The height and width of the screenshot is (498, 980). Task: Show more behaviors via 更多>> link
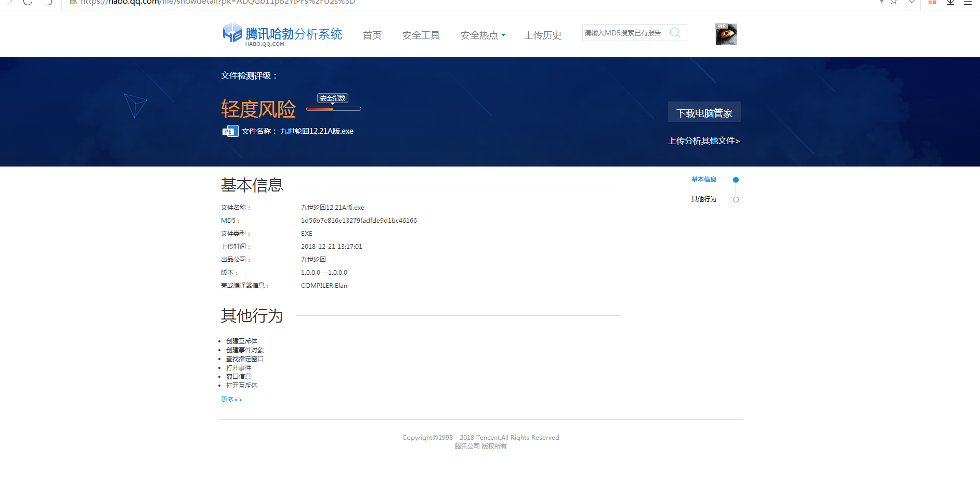click(231, 400)
